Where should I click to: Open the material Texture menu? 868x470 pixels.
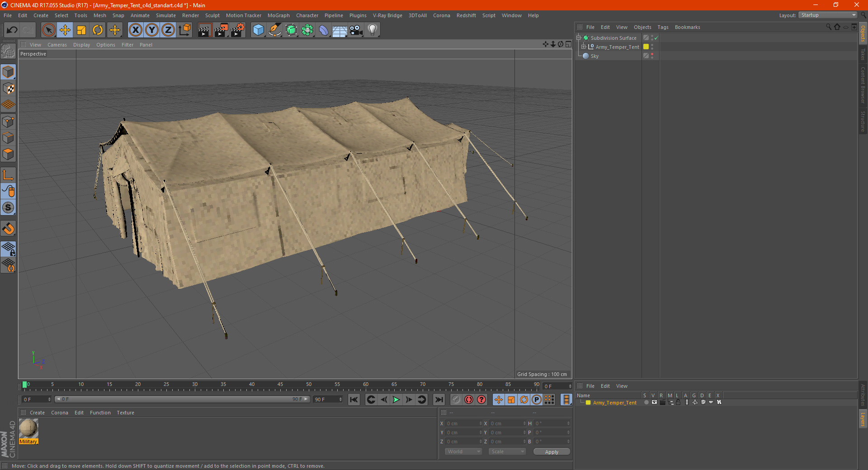(125, 413)
